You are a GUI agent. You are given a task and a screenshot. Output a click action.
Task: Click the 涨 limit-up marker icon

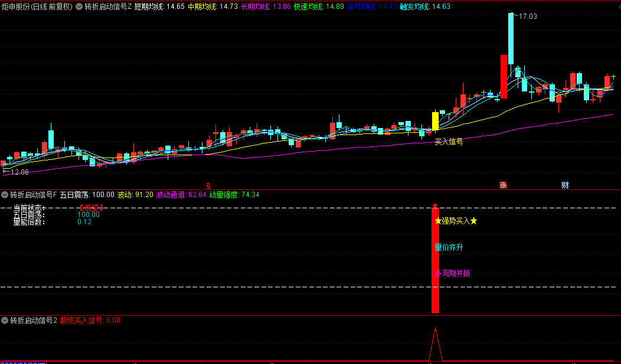coord(503,185)
